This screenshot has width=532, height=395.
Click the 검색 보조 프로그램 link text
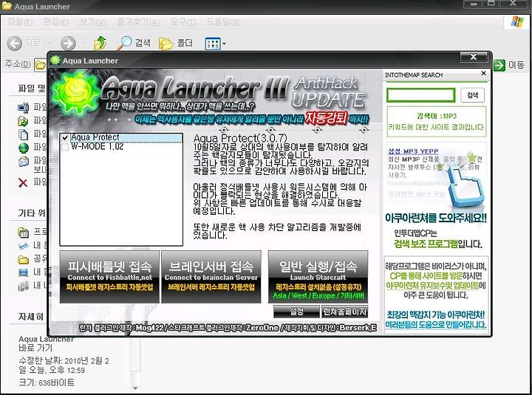coord(425,244)
